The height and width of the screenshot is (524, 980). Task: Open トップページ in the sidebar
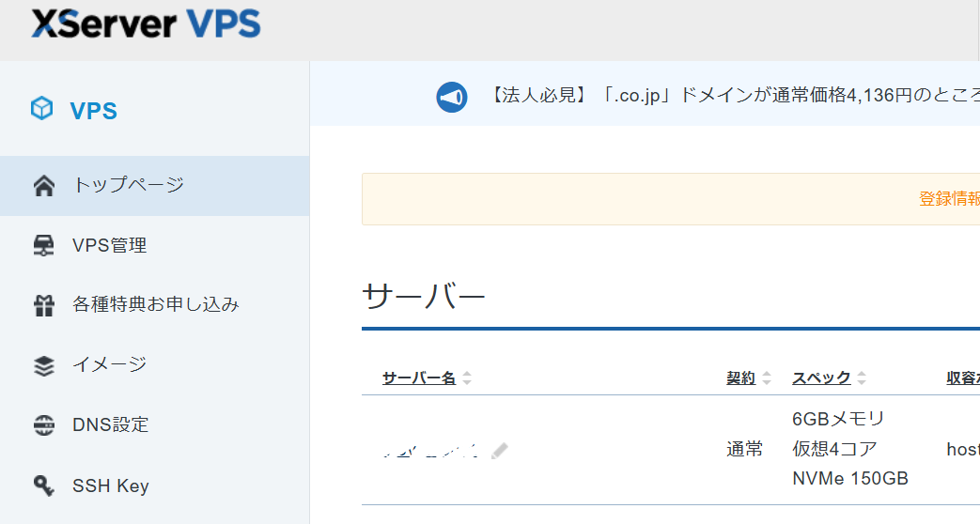click(128, 185)
